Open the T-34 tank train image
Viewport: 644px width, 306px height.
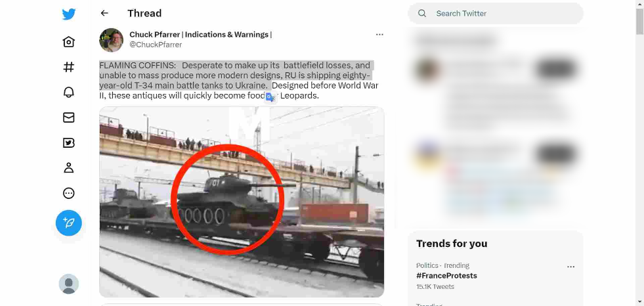point(242,202)
